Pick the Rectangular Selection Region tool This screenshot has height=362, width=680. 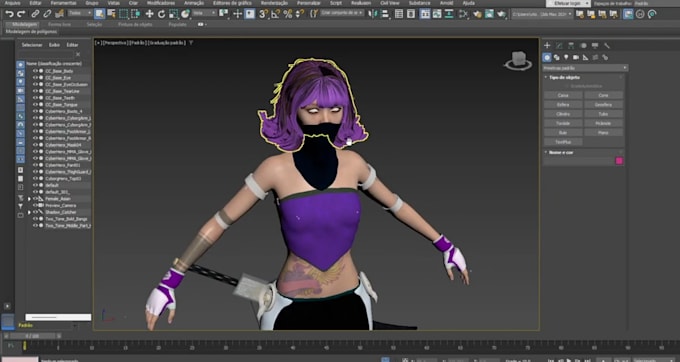pyautogui.click(x=124, y=14)
